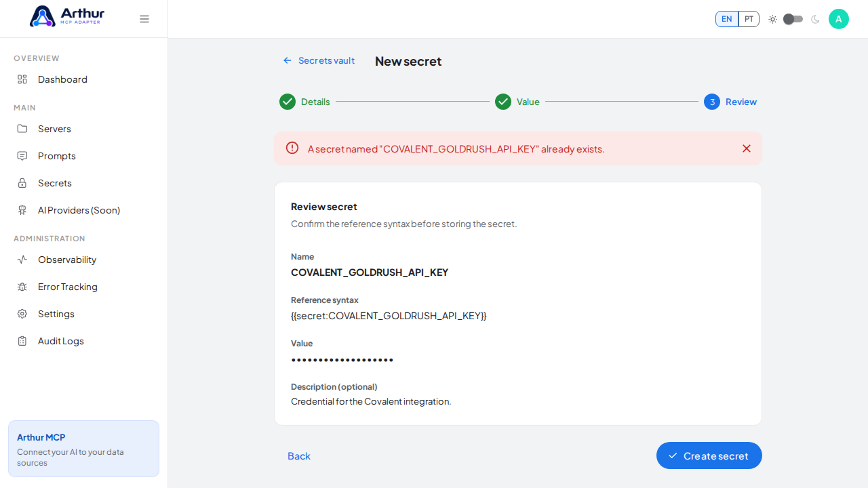Viewport: 868px width, 488px height.
Task: Click the Settings gear icon
Action: point(22,314)
